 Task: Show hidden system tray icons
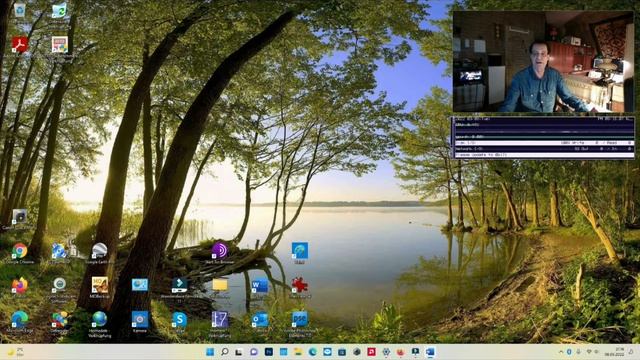pyautogui.click(x=561, y=352)
